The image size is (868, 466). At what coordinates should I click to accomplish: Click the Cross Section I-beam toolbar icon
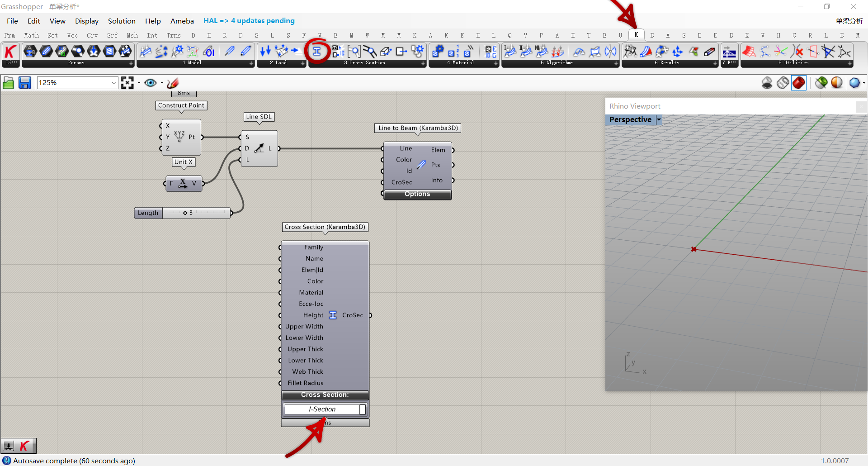pyautogui.click(x=317, y=51)
